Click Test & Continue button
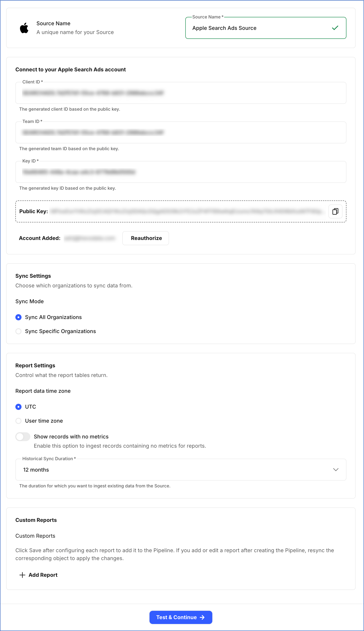The image size is (364, 631). [x=181, y=617]
